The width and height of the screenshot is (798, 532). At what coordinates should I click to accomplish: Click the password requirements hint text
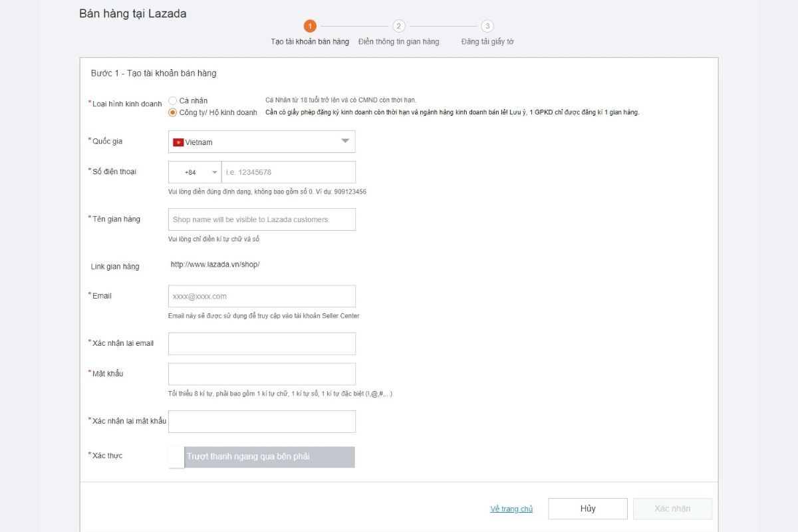point(280,394)
